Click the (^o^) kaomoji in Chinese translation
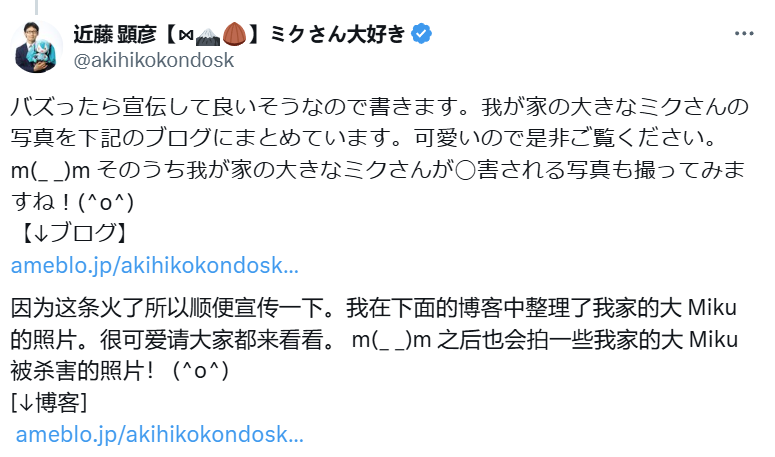The image size is (775, 457). tap(201, 371)
